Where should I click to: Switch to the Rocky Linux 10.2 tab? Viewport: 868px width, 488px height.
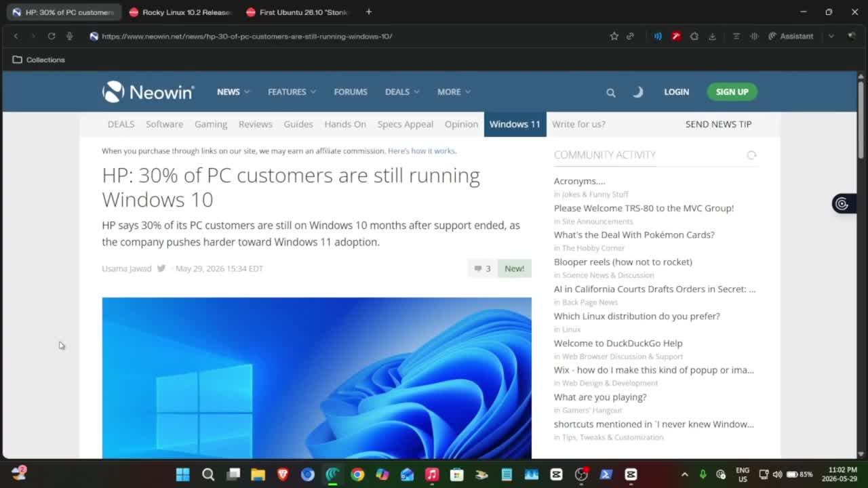[x=180, y=12]
